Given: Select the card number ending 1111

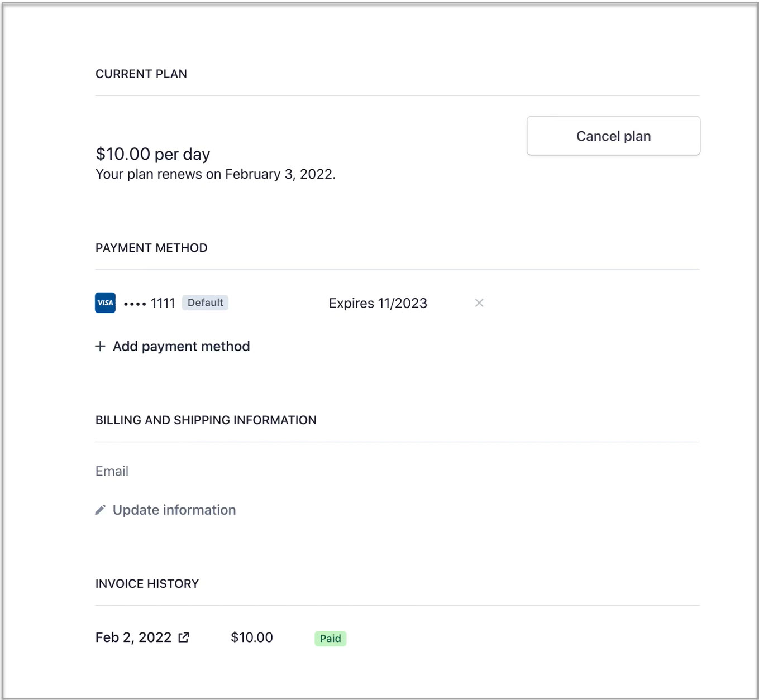Looking at the screenshot, I should [149, 303].
